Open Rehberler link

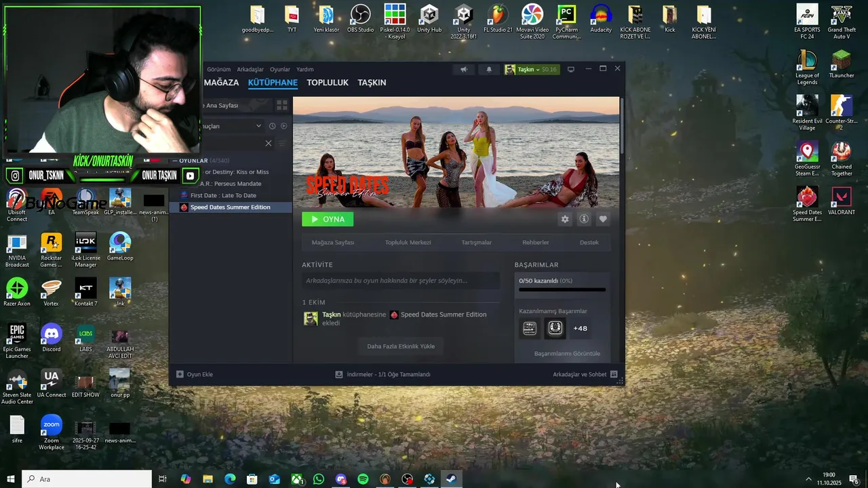coord(536,242)
